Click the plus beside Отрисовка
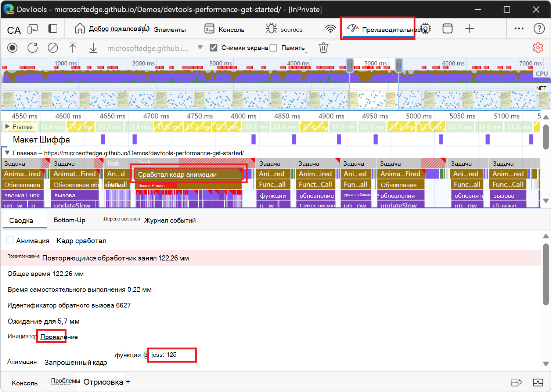Image resolution: width=551 pixels, height=392 pixels. pos(128,382)
